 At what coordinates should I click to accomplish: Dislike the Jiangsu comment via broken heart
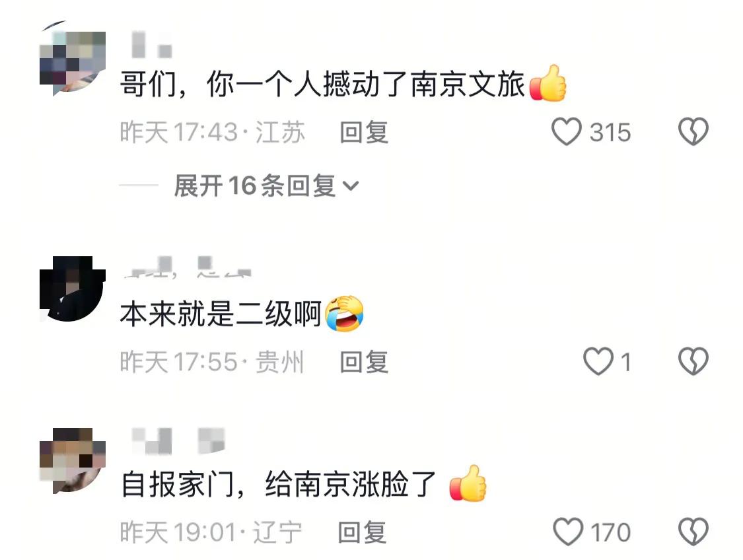click(x=693, y=131)
